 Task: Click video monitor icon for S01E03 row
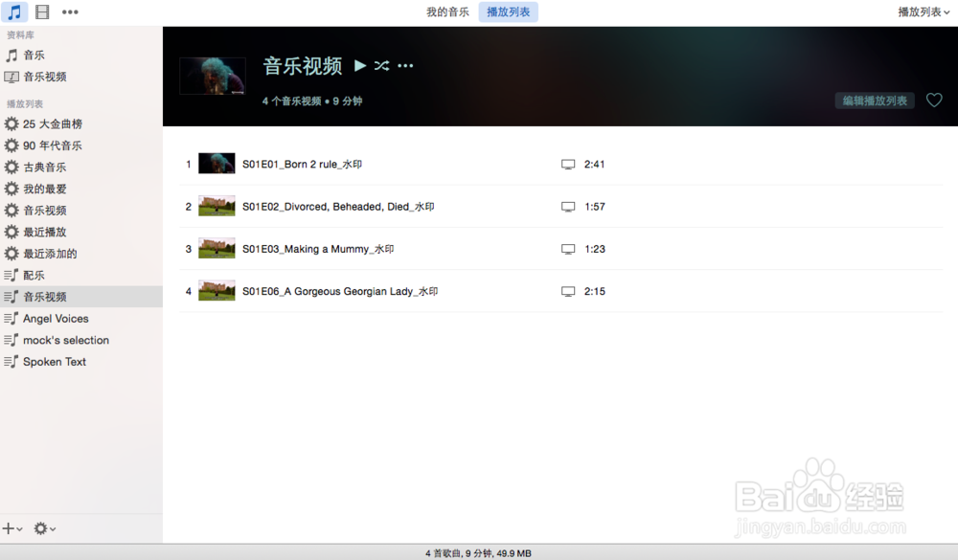(568, 249)
